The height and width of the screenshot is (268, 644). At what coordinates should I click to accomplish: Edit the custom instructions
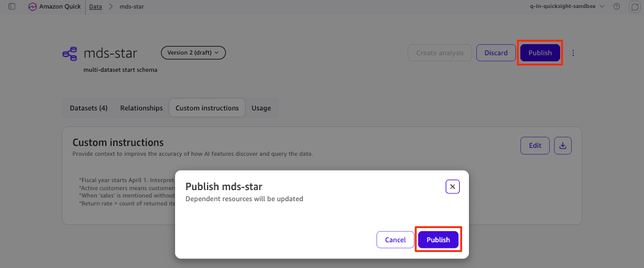[x=535, y=146]
